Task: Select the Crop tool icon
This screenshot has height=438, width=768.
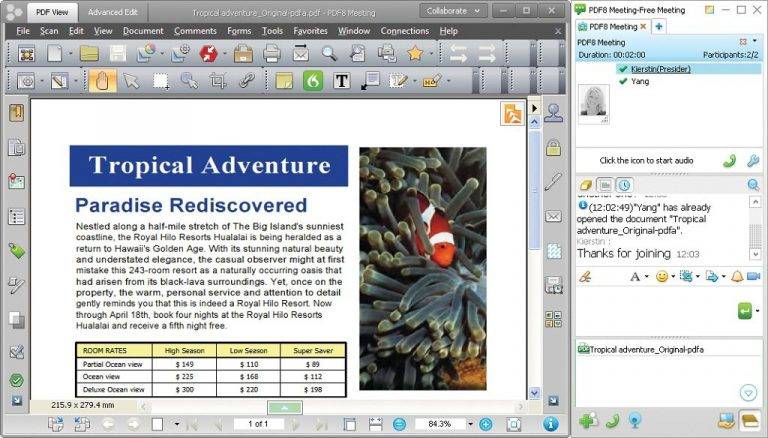Action: coord(218,80)
